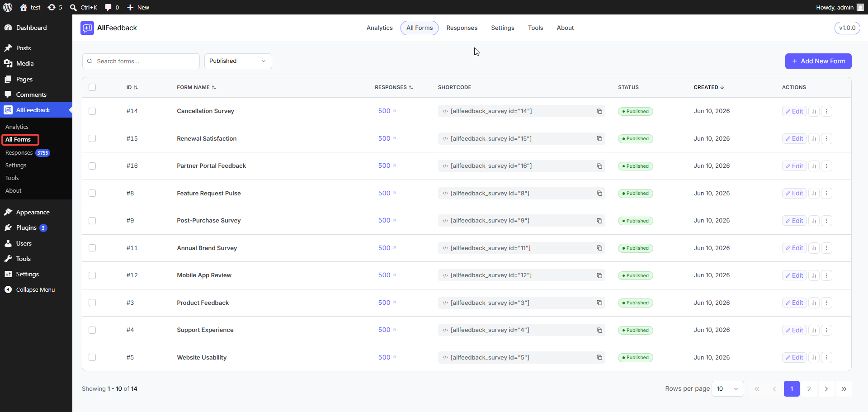Go to the last page of forms
The image size is (868, 412).
pos(844,389)
